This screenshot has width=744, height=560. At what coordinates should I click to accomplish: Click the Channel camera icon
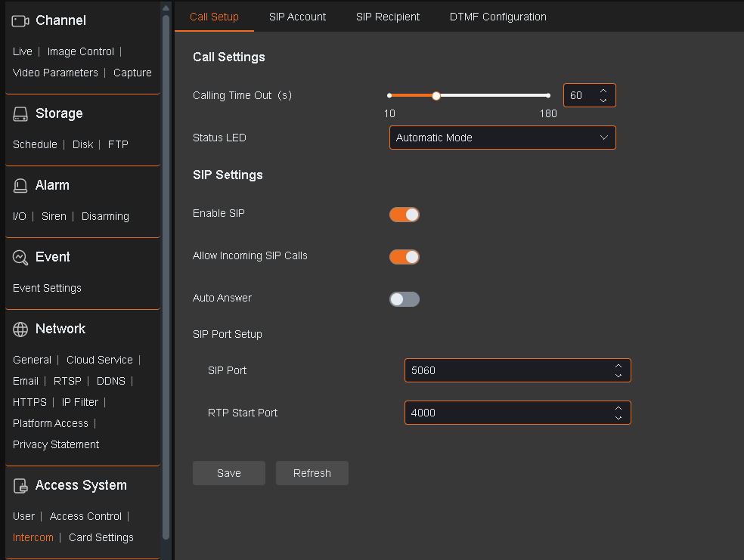coord(20,21)
